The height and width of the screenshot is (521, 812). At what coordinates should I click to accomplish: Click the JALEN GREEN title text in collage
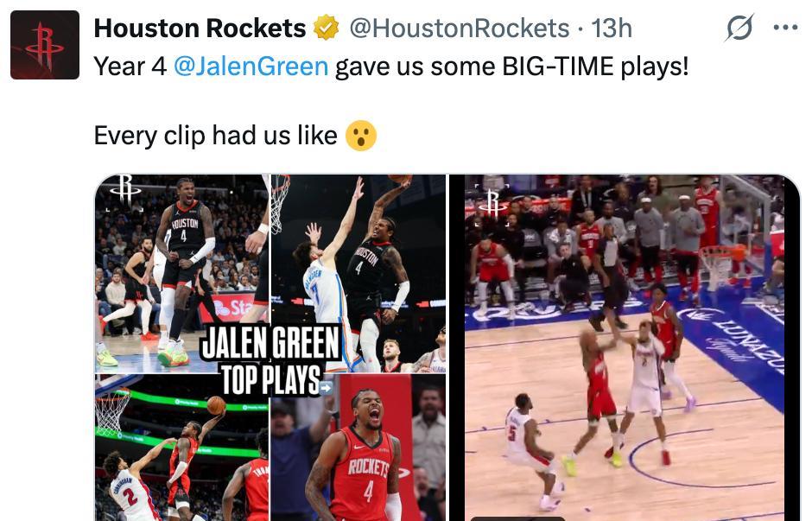point(270,342)
